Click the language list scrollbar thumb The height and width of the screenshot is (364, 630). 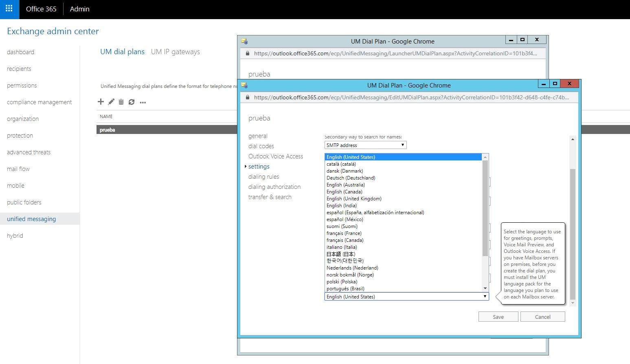pyautogui.click(x=485, y=208)
